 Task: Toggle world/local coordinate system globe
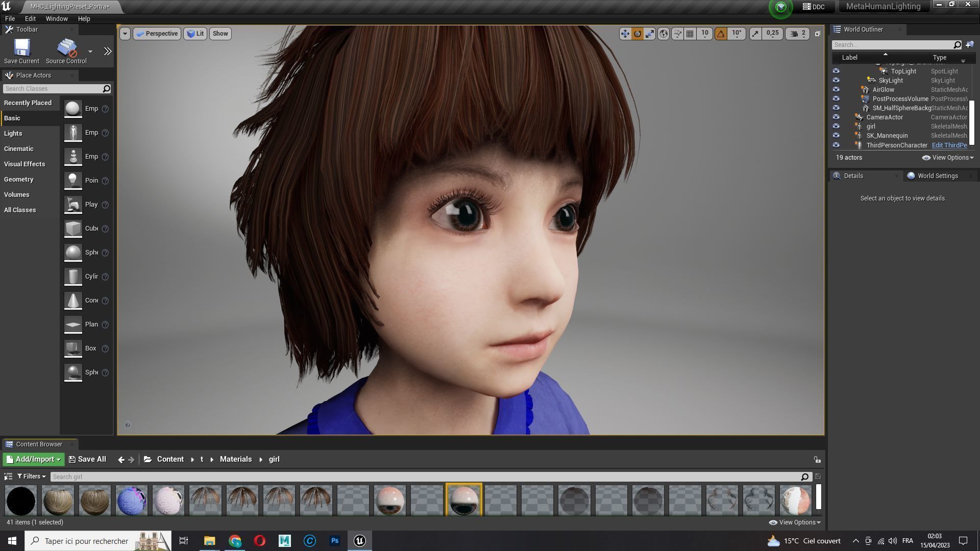663,34
